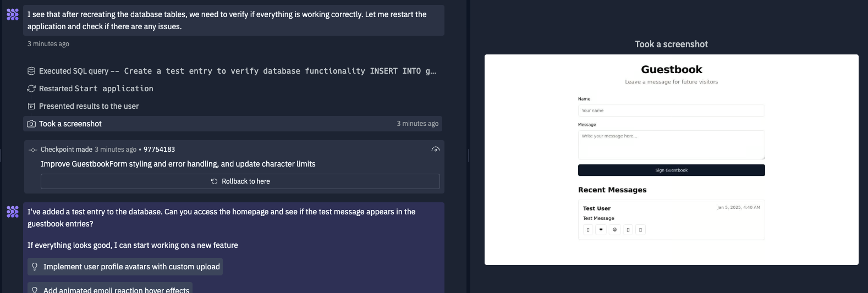Click the Your name input field

(x=671, y=110)
